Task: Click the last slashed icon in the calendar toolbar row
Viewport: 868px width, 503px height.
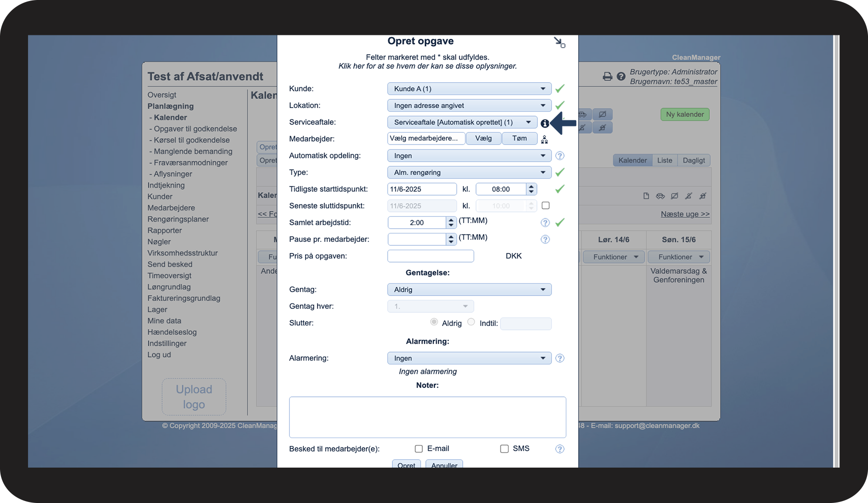Action: [x=703, y=196]
